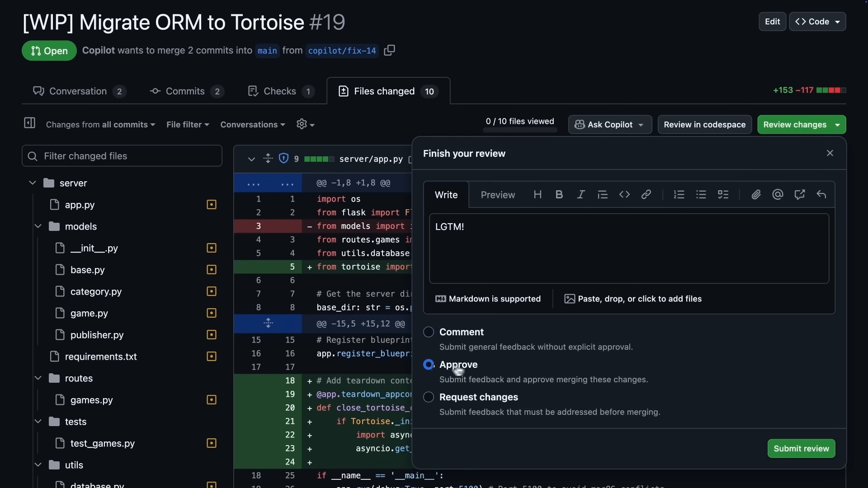Click the attach files paperclip icon

click(756, 195)
